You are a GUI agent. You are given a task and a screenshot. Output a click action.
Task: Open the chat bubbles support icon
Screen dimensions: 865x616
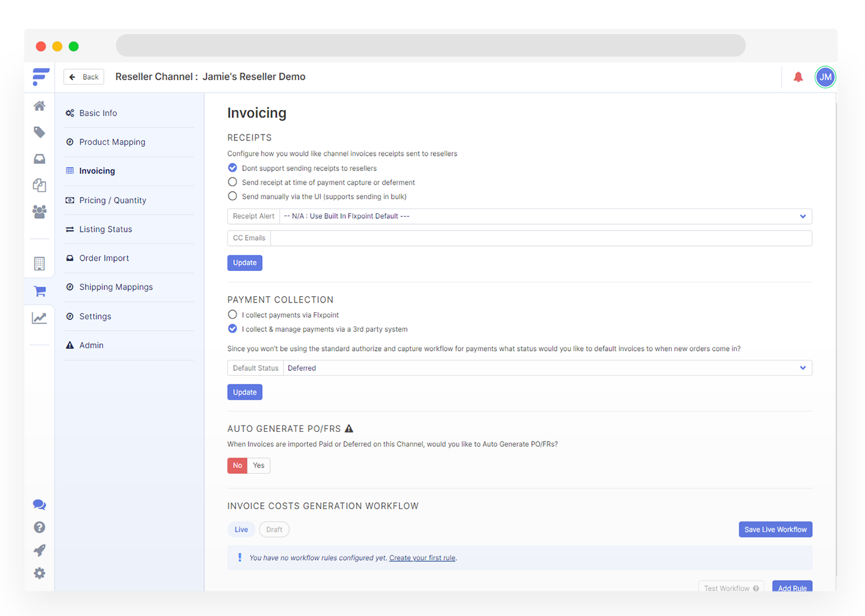point(39,505)
